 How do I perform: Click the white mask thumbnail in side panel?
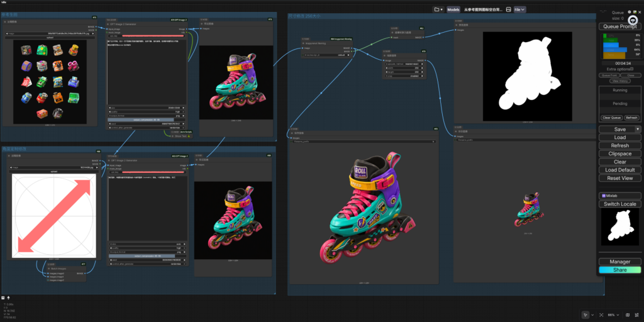(x=619, y=227)
